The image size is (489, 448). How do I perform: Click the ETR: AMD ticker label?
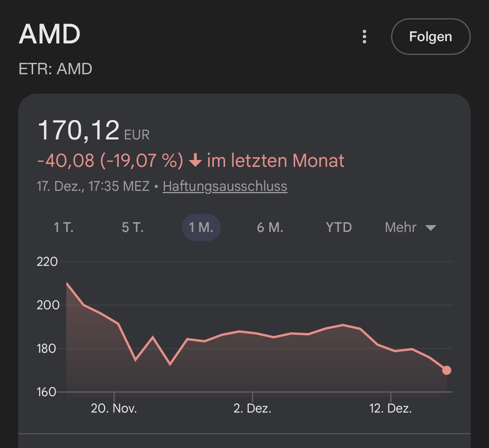56,69
